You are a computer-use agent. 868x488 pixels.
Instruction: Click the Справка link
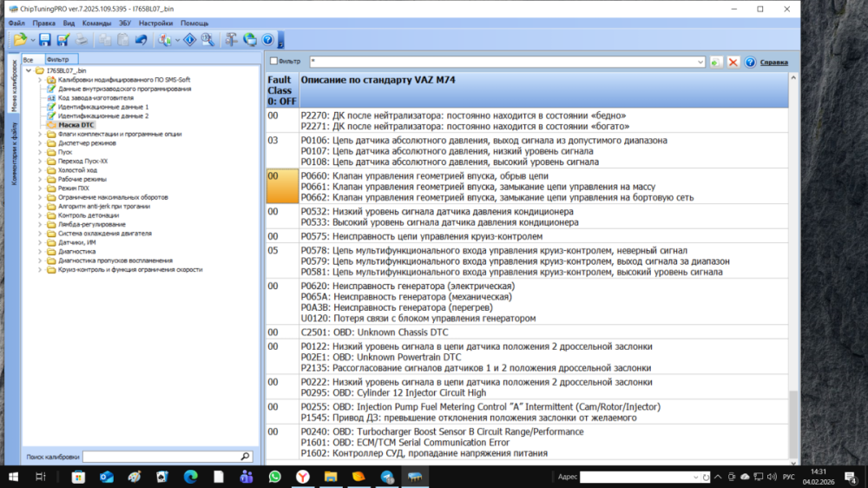[x=774, y=62]
